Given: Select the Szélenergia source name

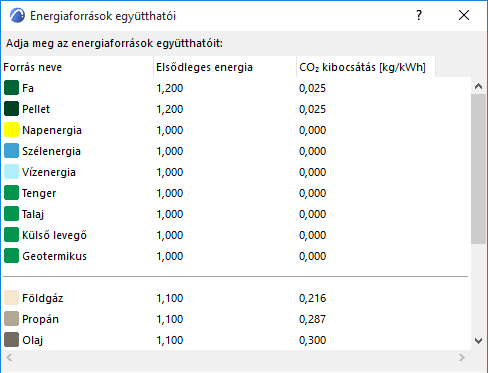Looking at the screenshot, I should coord(51,151).
